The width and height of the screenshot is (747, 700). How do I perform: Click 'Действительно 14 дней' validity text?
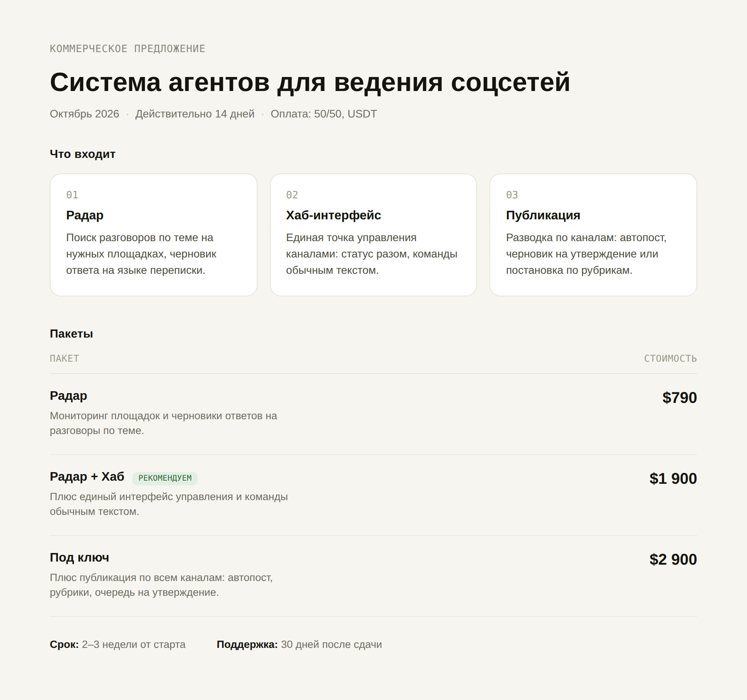195,114
